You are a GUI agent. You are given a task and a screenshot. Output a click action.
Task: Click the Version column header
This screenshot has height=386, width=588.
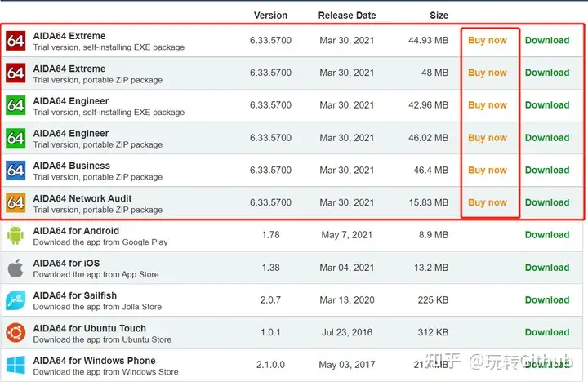point(270,16)
